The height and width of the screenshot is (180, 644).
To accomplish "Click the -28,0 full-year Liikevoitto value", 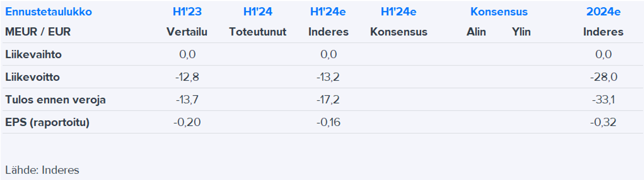I will (x=603, y=77).
